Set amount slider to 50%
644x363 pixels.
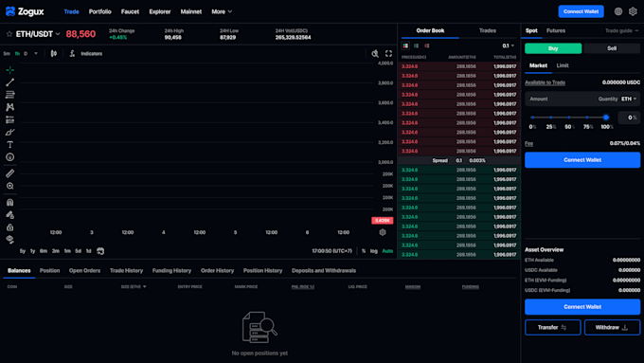click(x=569, y=118)
